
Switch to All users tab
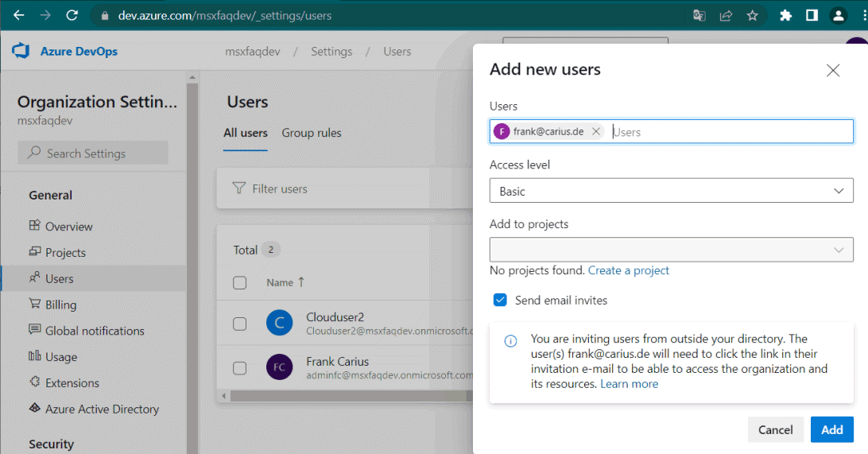click(246, 133)
